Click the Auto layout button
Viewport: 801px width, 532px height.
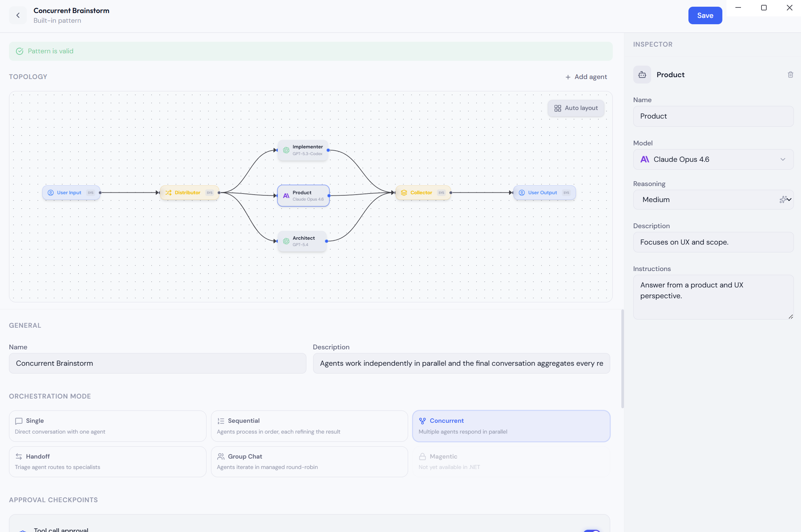576,108
